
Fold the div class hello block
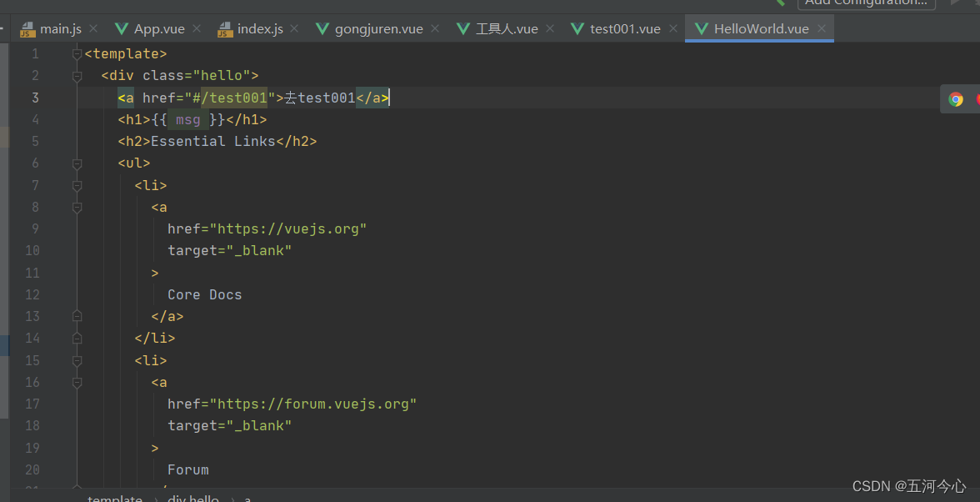pos(77,76)
